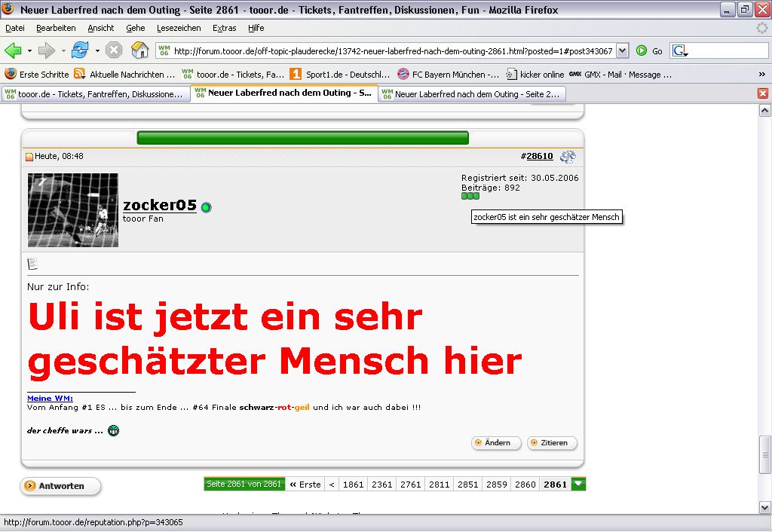Screen dimensions: 772x532
Task: Click the Antworten reply button
Action: [60, 486]
